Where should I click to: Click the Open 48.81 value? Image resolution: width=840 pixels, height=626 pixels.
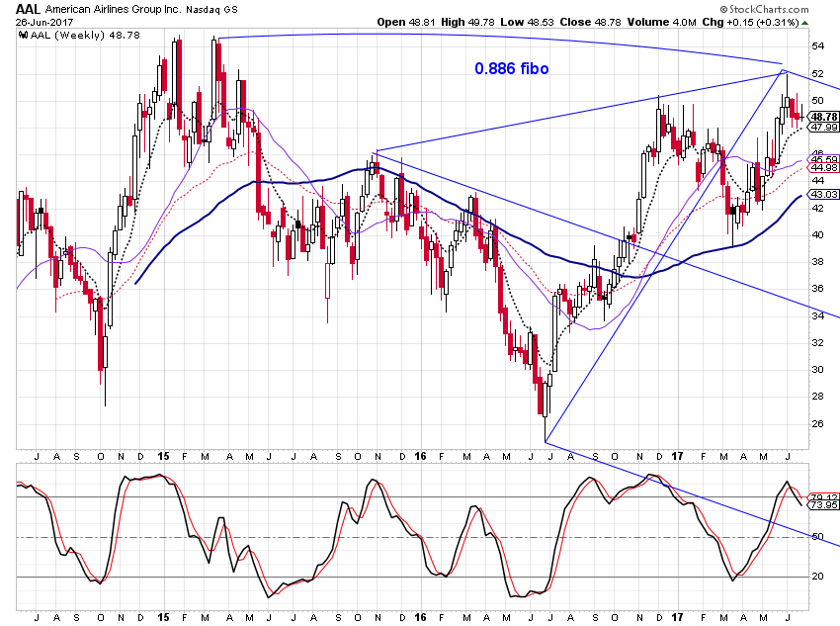pos(406,22)
